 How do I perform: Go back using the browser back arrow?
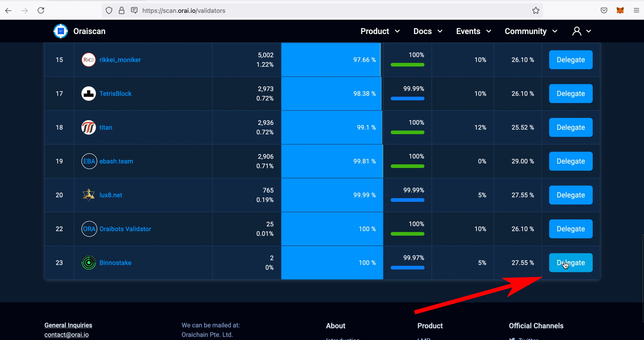click(x=9, y=11)
